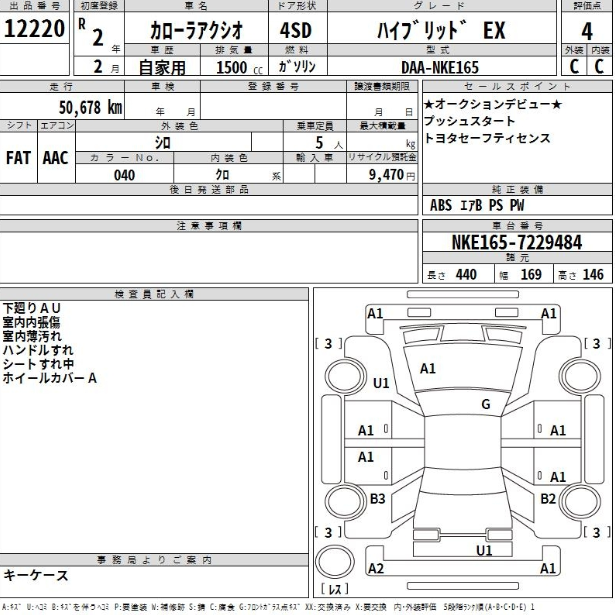
Task: Click the G mark on the windshield
Action: click(485, 404)
